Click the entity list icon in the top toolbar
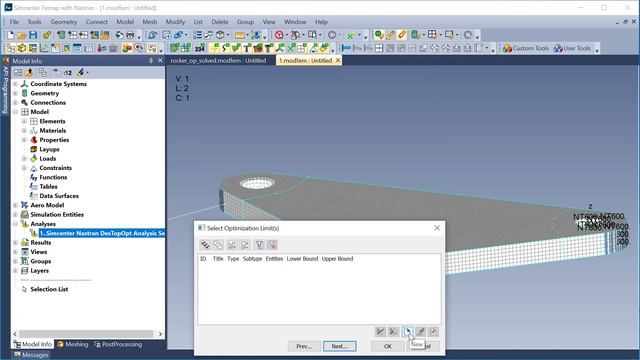Screen dimensions: 640x360 pyautogui.click(x=198, y=35)
